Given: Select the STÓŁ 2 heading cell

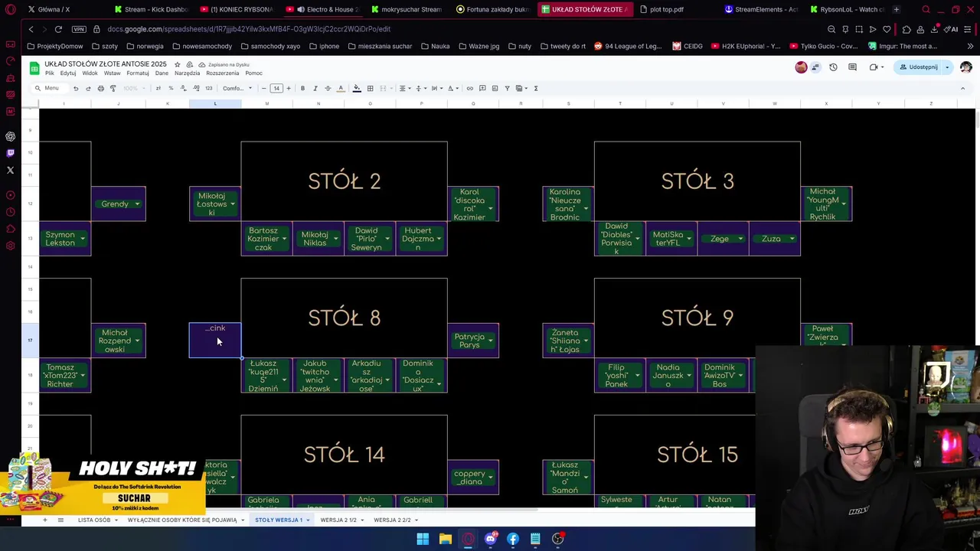Looking at the screenshot, I should (x=344, y=181).
